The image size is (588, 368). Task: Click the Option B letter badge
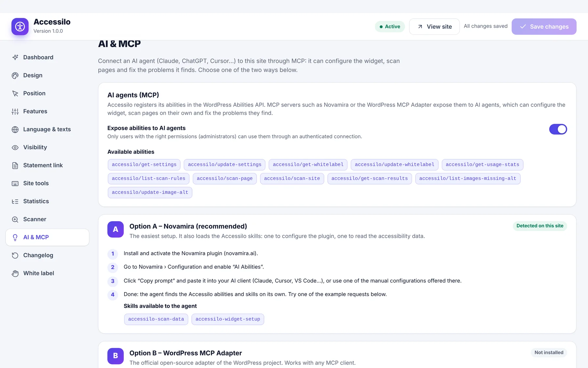[x=116, y=356]
